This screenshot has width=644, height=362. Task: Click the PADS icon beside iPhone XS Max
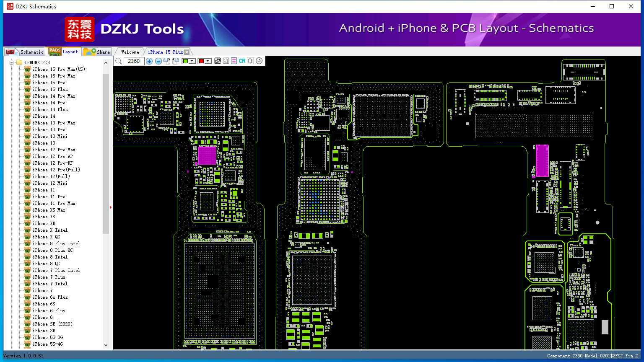(27, 210)
